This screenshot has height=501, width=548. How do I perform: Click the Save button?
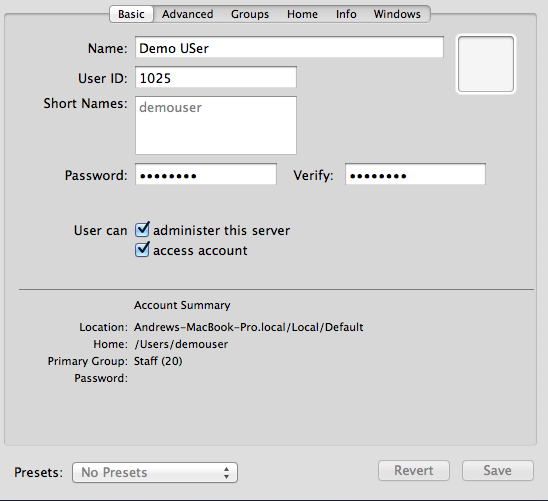(x=498, y=470)
